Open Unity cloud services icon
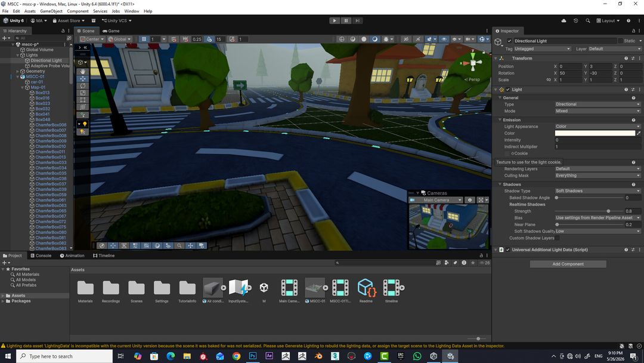The height and width of the screenshot is (363, 644). [x=563, y=20]
